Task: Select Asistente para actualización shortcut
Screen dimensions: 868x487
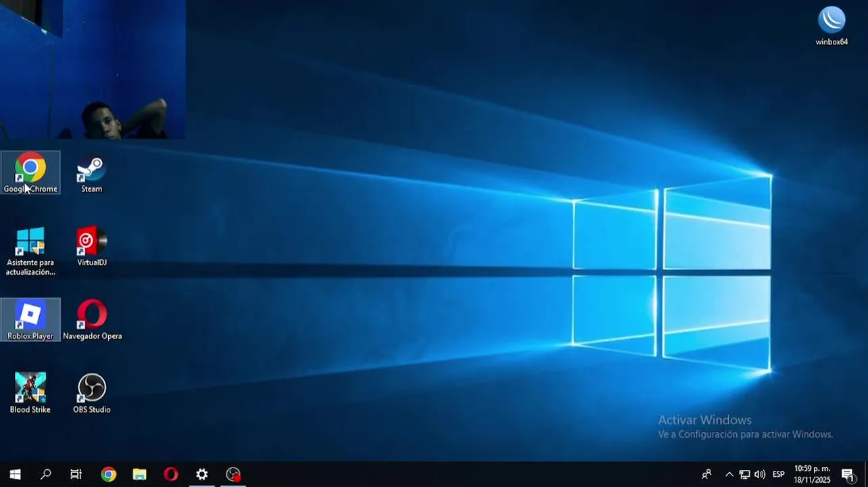Action: click(x=30, y=251)
